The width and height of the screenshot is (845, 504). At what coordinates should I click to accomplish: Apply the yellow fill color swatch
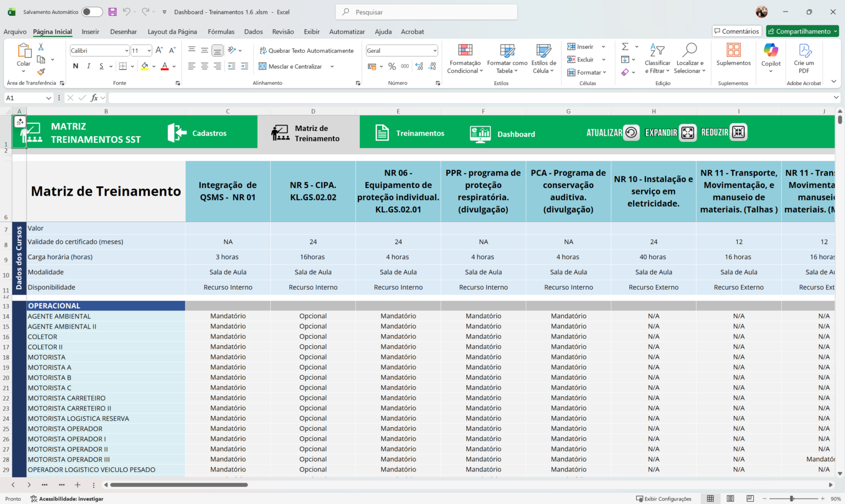[x=145, y=67]
